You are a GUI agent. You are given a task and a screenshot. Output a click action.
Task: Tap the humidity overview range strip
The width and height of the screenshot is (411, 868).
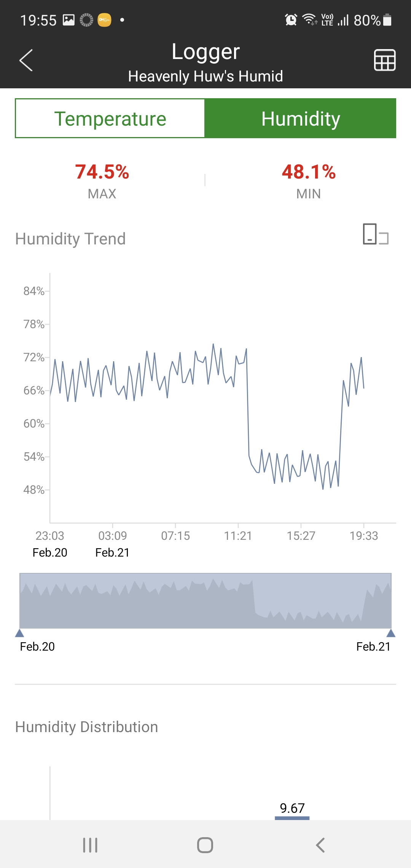coord(205,601)
